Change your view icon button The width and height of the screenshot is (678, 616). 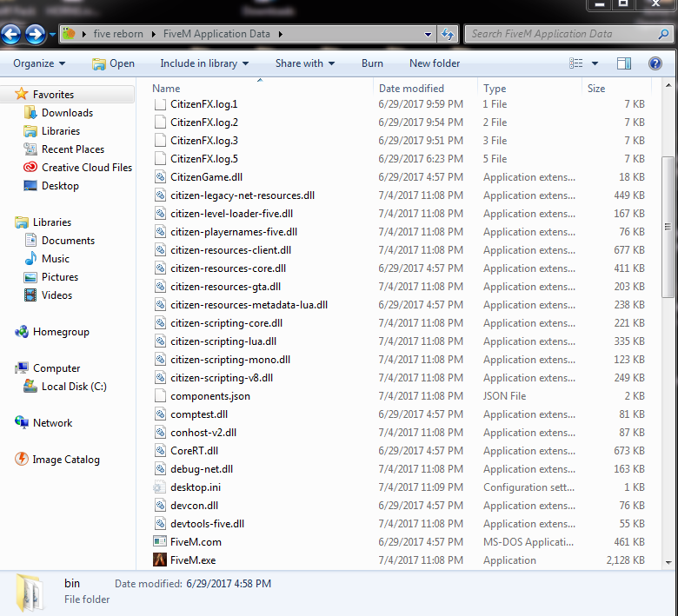(x=575, y=63)
